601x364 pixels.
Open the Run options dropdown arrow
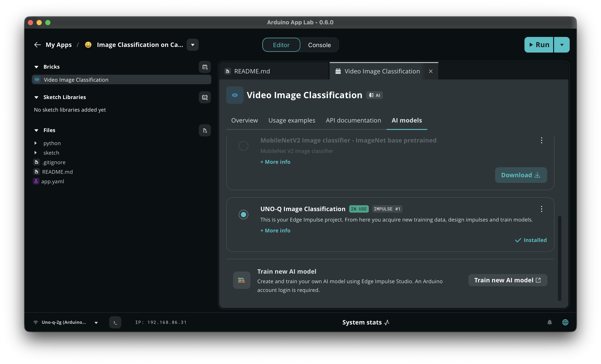562,45
